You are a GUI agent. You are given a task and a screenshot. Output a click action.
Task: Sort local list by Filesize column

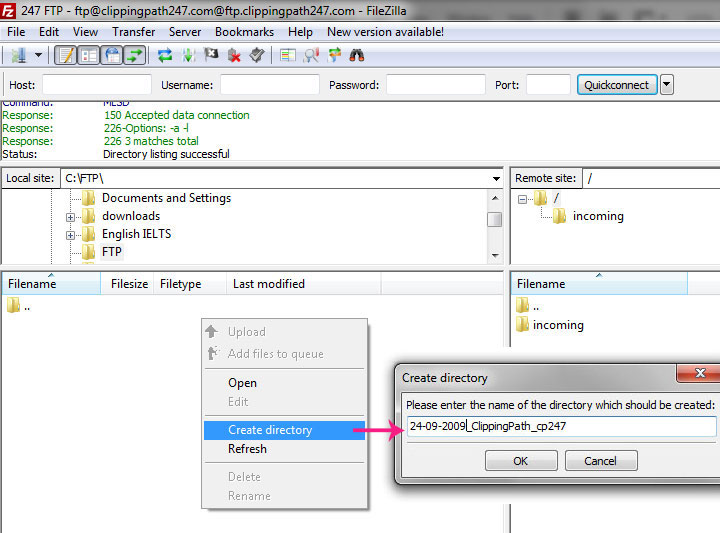pos(129,284)
